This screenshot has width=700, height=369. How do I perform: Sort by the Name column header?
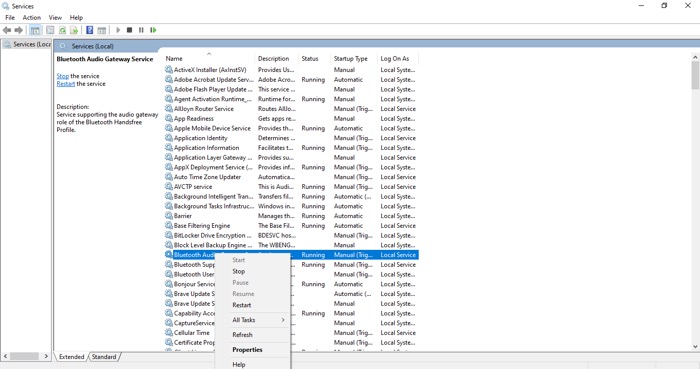pos(209,58)
